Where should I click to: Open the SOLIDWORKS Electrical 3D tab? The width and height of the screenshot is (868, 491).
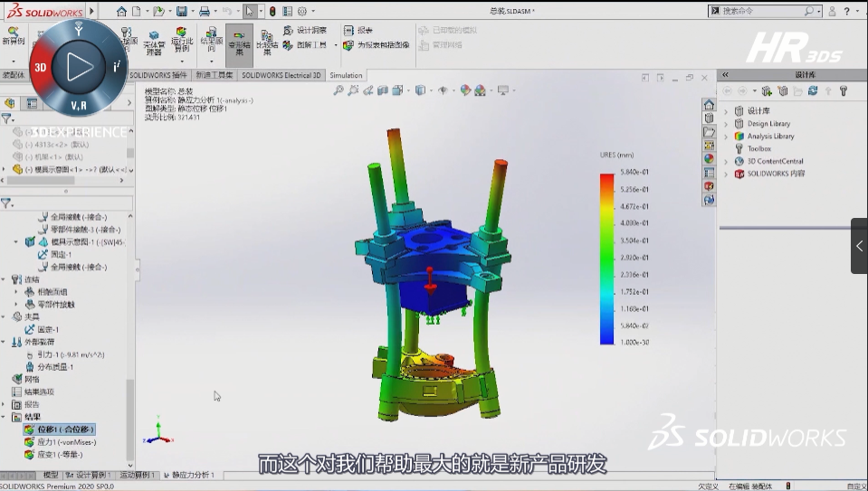(x=281, y=75)
